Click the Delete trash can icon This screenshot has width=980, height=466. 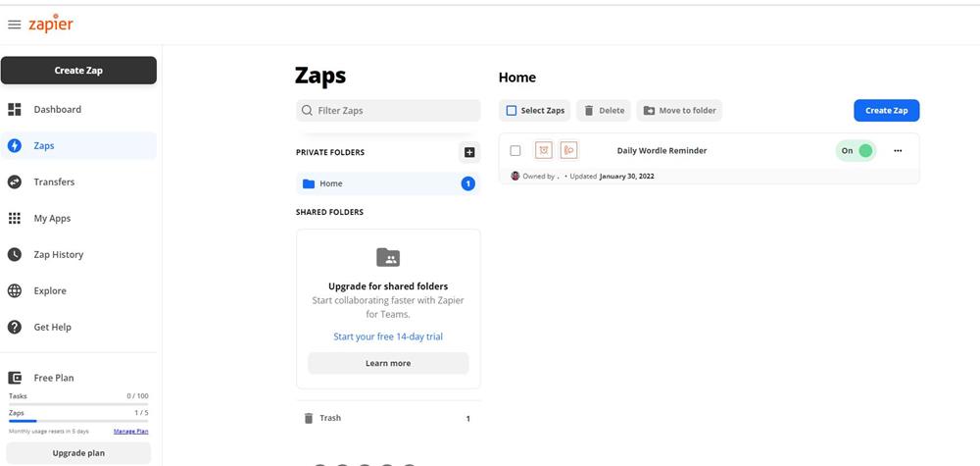[589, 111]
